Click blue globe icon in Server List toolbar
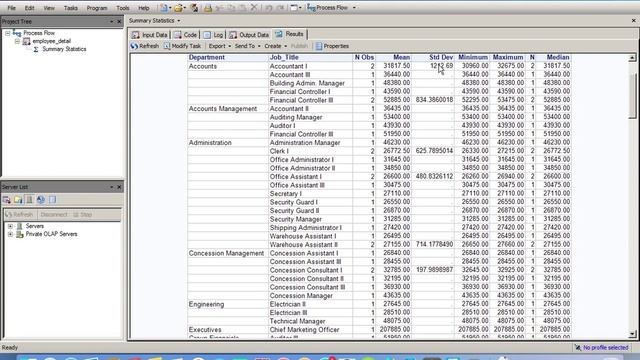Image resolution: width=640 pixels, height=360 pixels. (40, 200)
